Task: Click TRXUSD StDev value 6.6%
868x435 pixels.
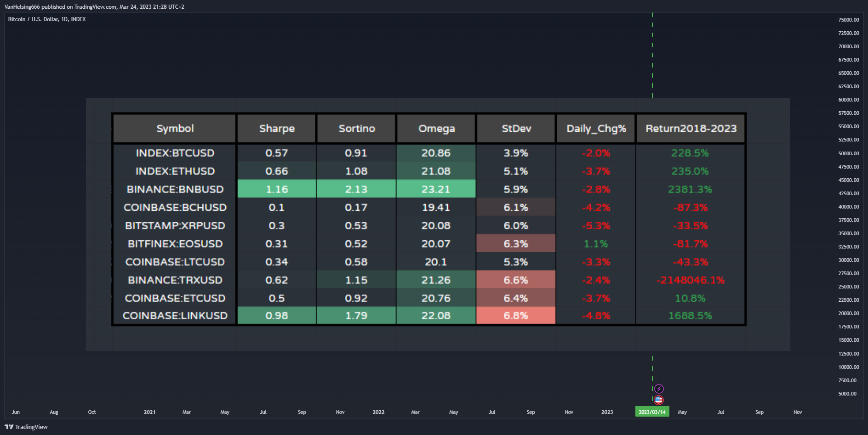Action: 516,280
